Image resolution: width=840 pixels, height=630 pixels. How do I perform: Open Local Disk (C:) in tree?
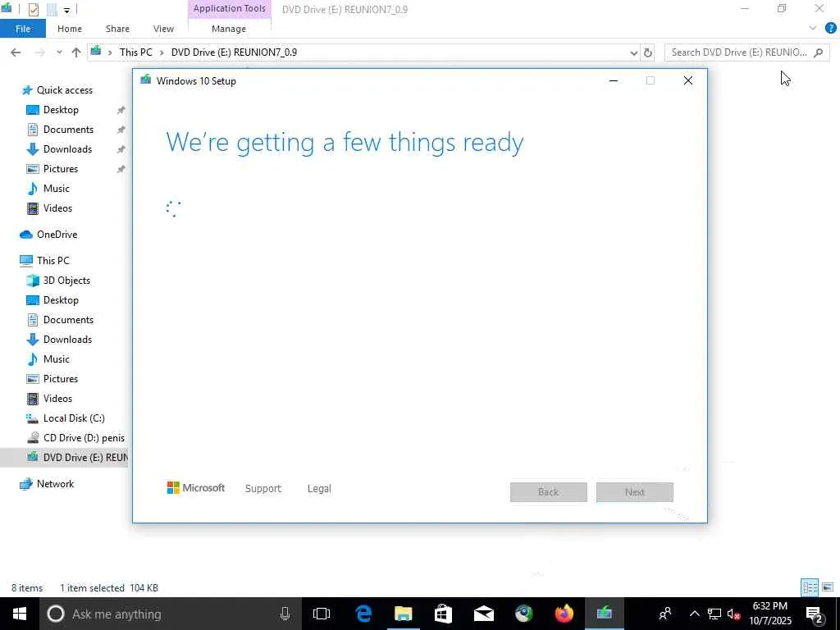point(74,418)
